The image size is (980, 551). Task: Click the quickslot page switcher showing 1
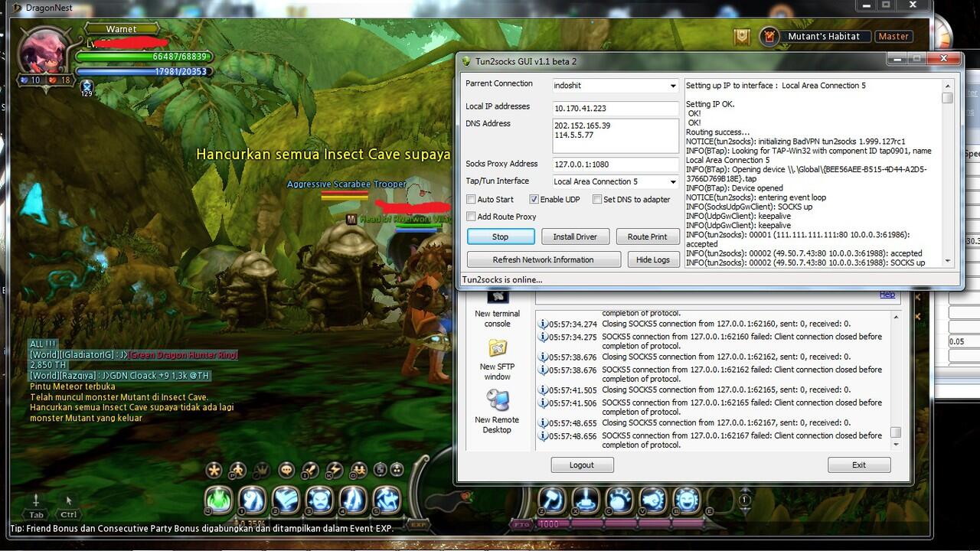click(x=744, y=500)
